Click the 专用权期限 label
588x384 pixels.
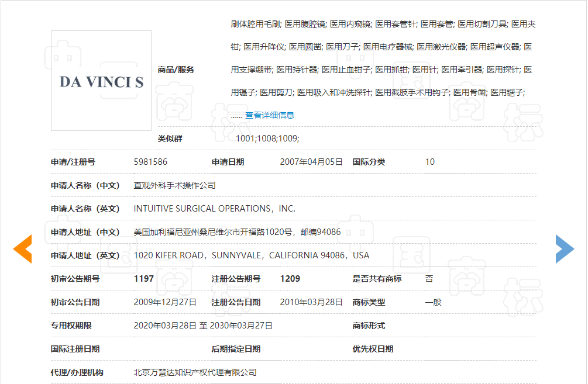71,326
